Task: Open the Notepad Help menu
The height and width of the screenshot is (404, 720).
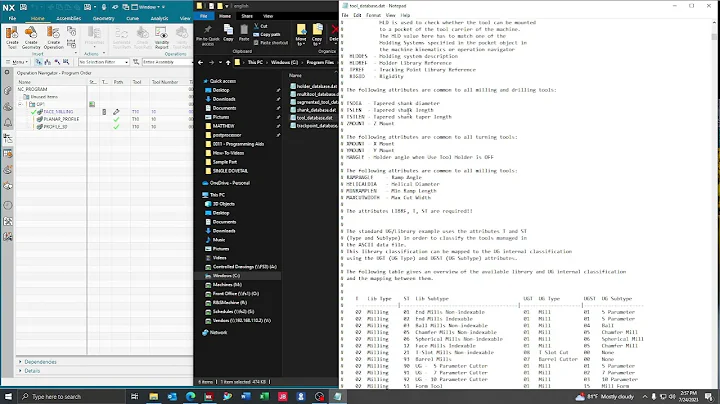Action: pyautogui.click(x=405, y=15)
